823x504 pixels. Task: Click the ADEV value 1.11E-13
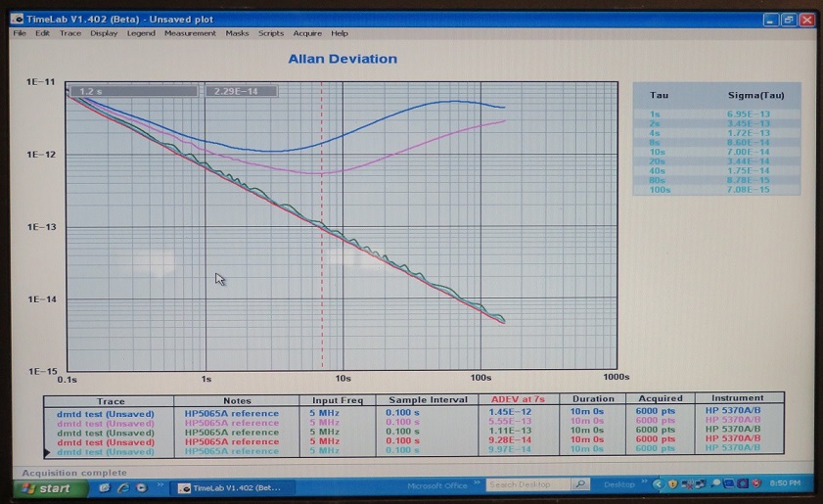(x=510, y=431)
